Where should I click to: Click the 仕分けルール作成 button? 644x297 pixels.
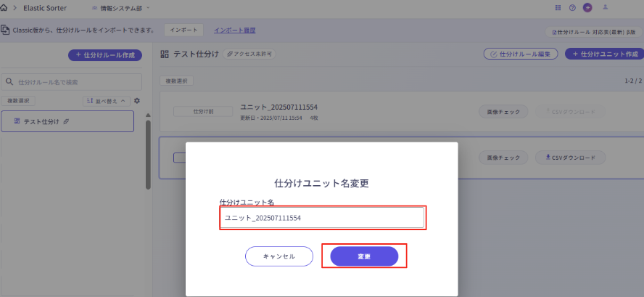(104, 54)
